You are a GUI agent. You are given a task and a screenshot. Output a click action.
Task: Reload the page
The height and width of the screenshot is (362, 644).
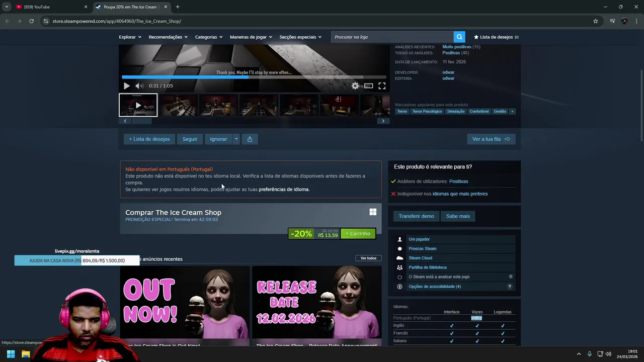coord(31,21)
